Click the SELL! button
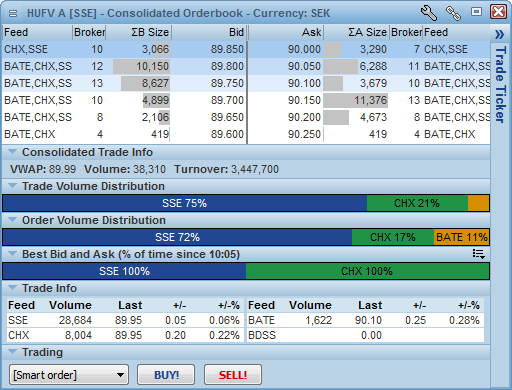The height and width of the screenshot is (390, 512). [233, 375]
